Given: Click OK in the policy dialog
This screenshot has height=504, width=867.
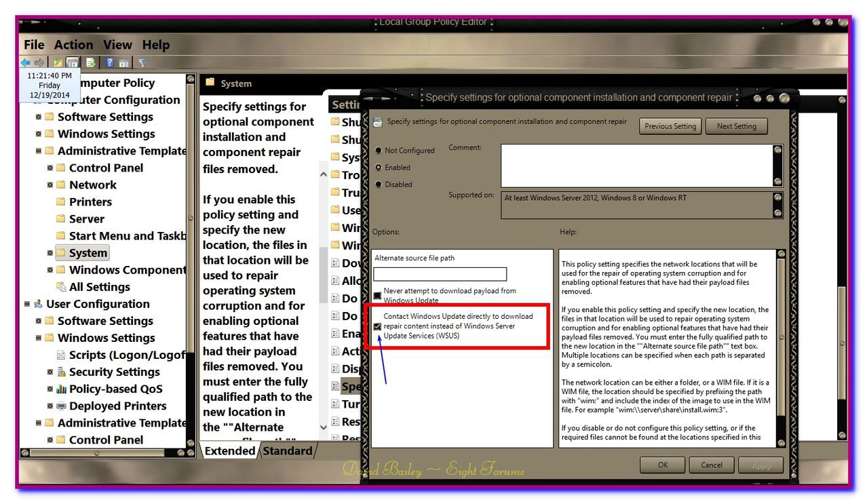Looking at the screenshot, I should (663, 465).
